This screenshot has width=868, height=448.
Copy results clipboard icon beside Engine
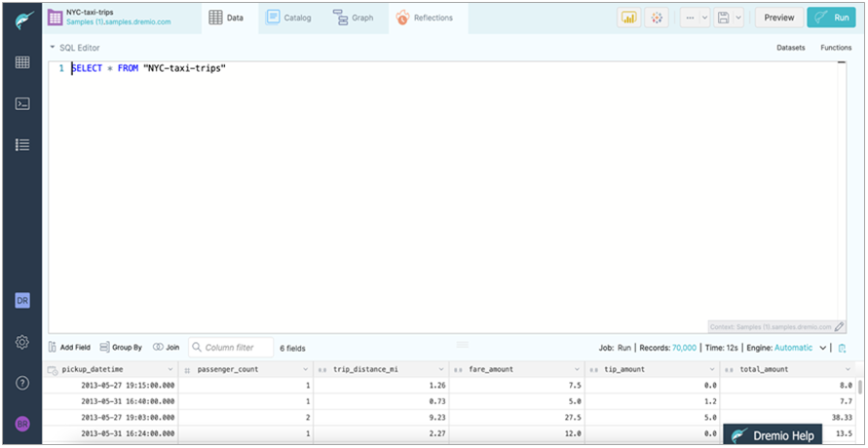pyautogui.click(x=842, y=348)
